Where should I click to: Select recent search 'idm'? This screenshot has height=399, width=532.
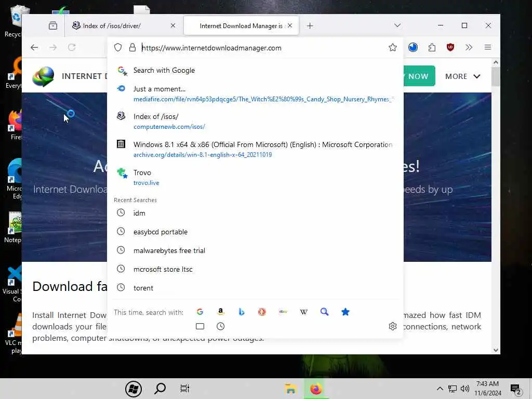(x=255, y=213)
